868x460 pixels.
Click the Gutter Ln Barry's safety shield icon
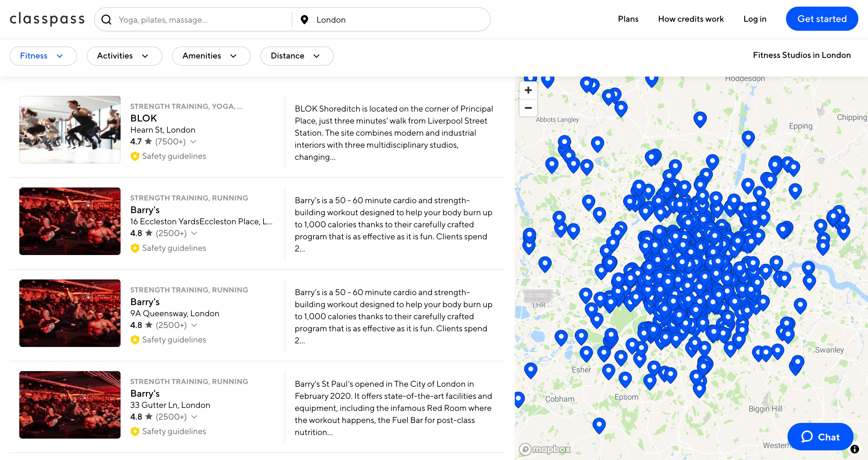[135, 431]
